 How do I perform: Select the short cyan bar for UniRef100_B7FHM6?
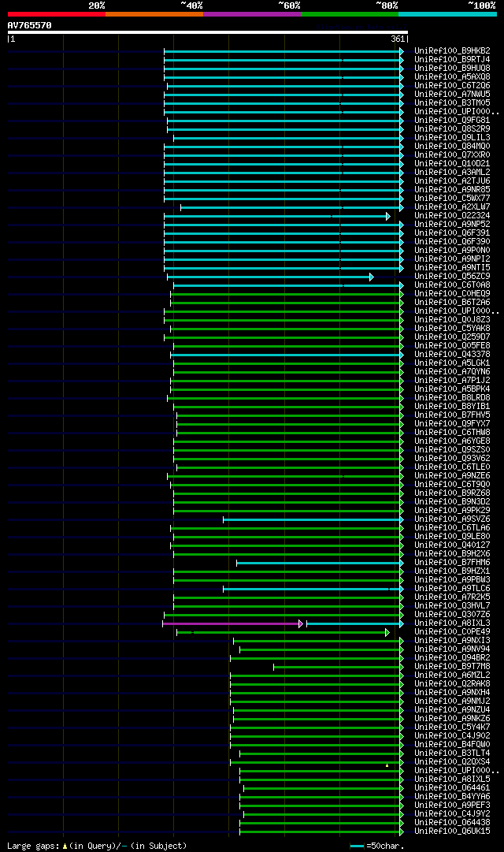click(320, 563)
